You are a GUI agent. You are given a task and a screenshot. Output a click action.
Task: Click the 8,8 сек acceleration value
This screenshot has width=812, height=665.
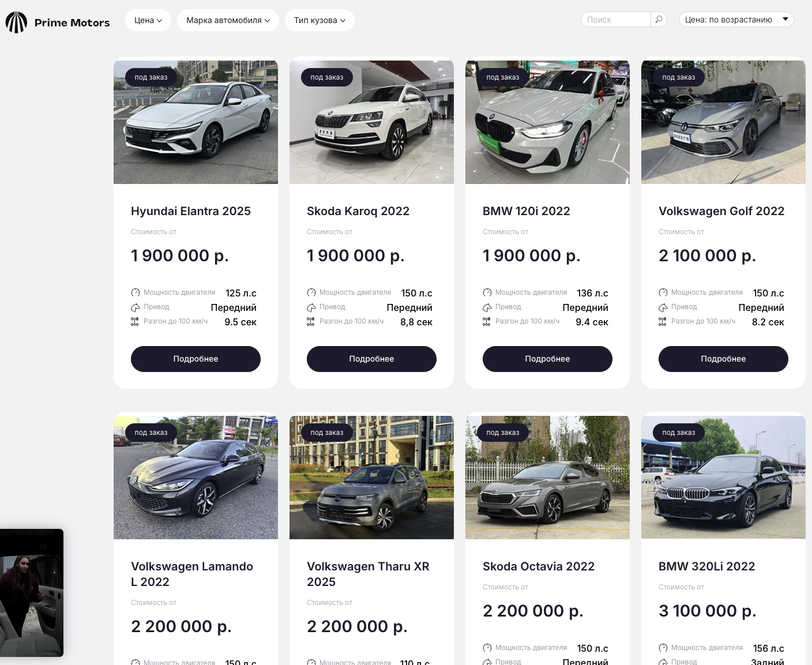(x=416, y=322)
